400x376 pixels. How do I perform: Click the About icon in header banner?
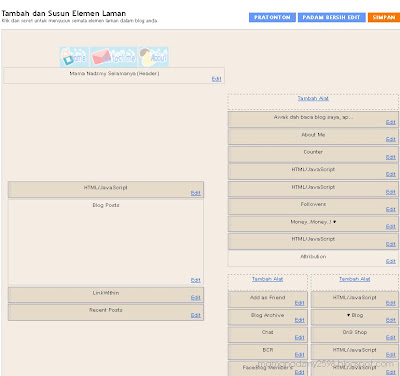point(153,57)
